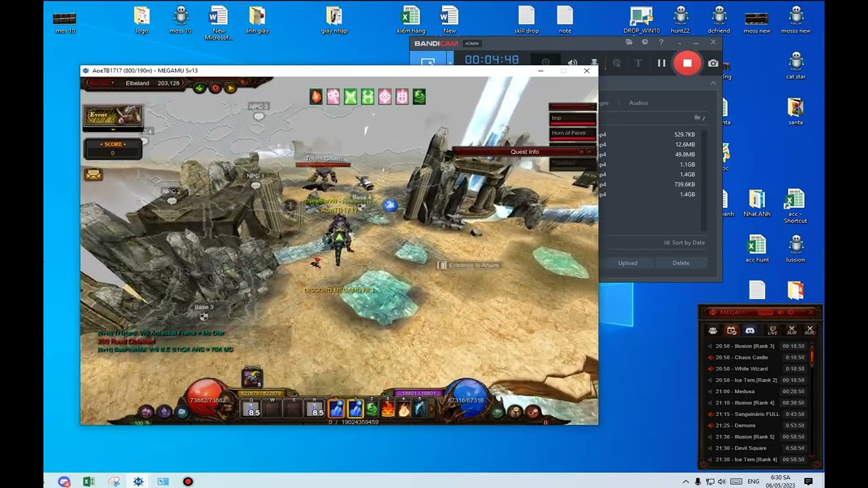868x488 pixels.
Task: Click Quest Info bar in game
Action: click(524, 152)
